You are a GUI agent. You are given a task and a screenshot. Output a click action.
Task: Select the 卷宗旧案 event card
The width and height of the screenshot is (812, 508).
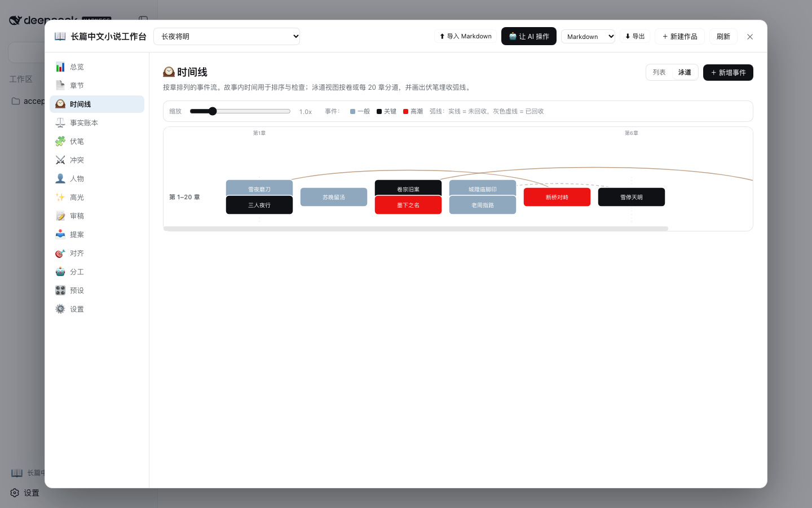pyautogui.click(x=408, y=187)
